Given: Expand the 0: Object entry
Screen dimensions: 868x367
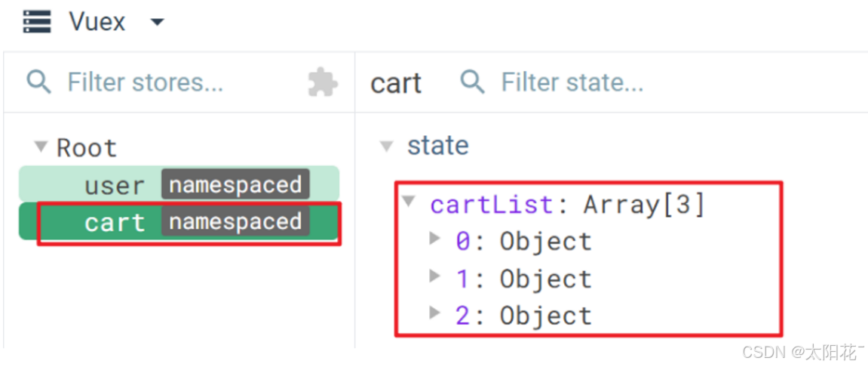Looking at the screenshot, I should coord(436,239).
